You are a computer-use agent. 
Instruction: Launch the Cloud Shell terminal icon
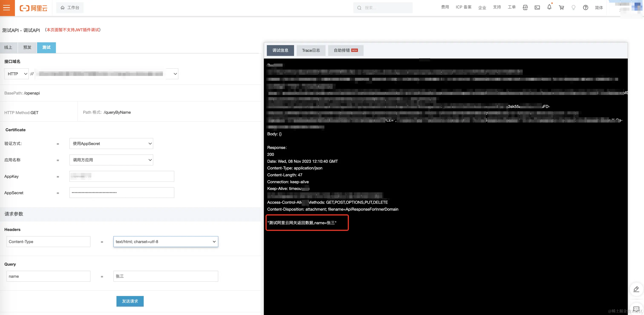537,7
